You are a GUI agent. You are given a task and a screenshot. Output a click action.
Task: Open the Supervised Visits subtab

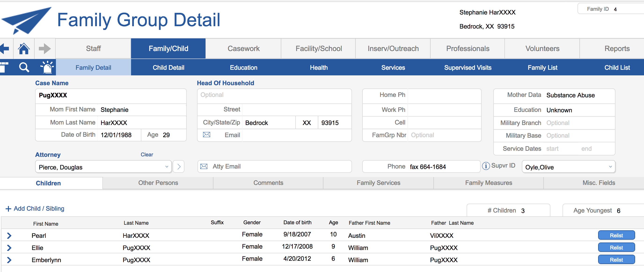[x=468, y=67]
